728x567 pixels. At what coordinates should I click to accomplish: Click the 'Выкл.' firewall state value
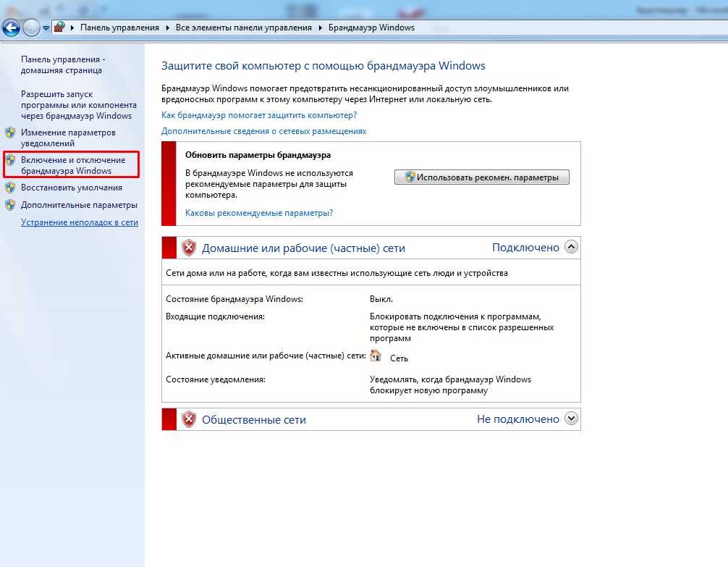click(x=381, y=299)
